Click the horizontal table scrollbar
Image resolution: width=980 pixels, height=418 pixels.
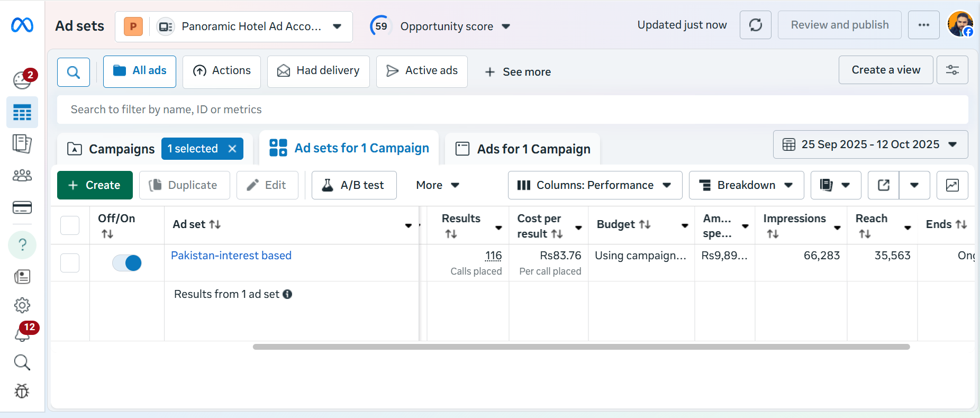581,347
